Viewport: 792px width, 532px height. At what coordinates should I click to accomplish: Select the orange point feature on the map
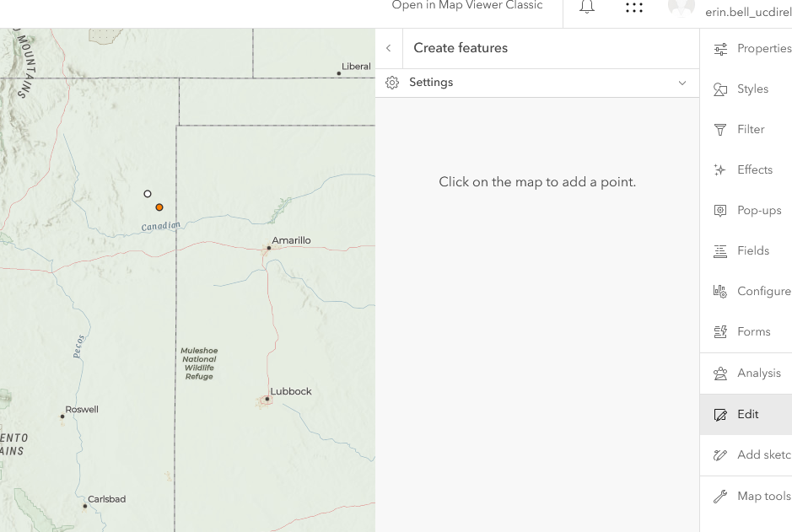(159, 207)
